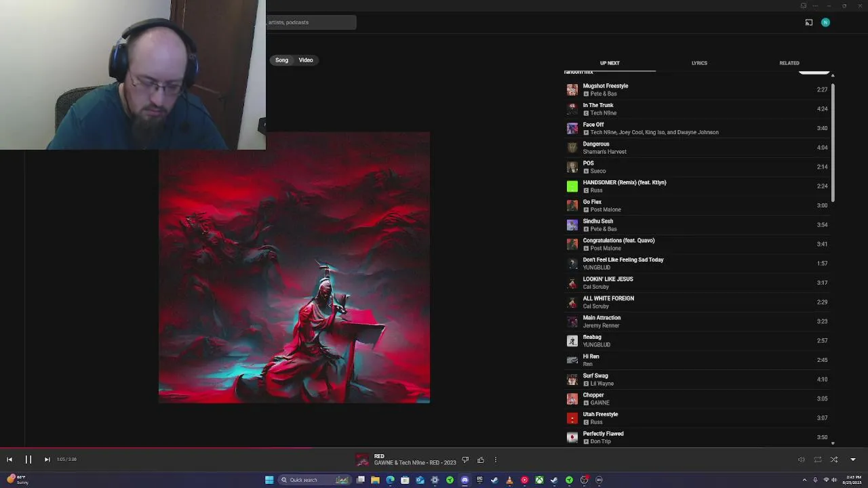Switch to Song mode
Viewport: 868px width, 488px height.
[281, 60]
